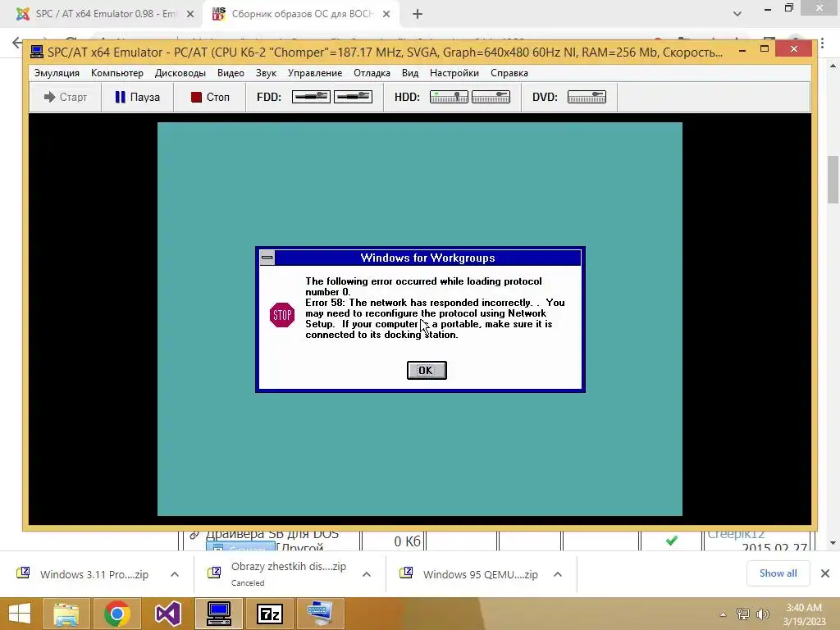Click Show all downloads
This screenshot has height=630, width=840.
pos(778,573)
